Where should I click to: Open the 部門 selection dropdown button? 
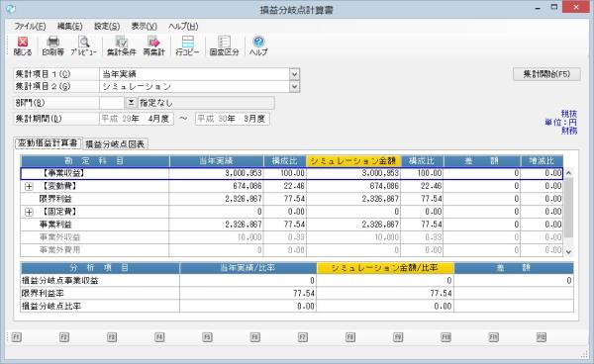click(131, 103)
